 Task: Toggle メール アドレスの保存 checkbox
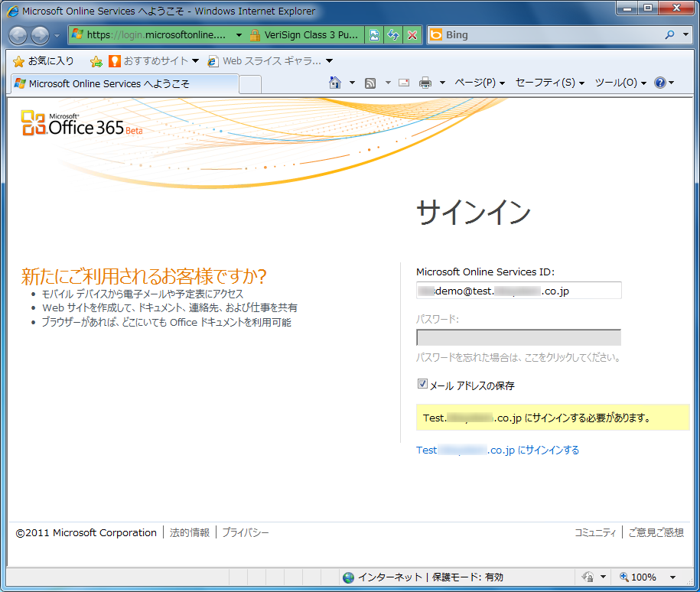coord(422,384)
